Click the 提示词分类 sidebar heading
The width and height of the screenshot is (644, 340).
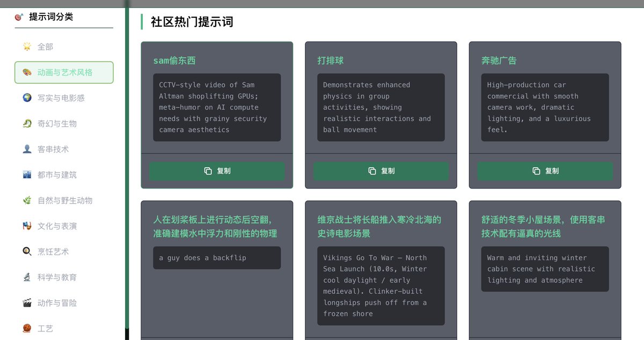point(51,17)
